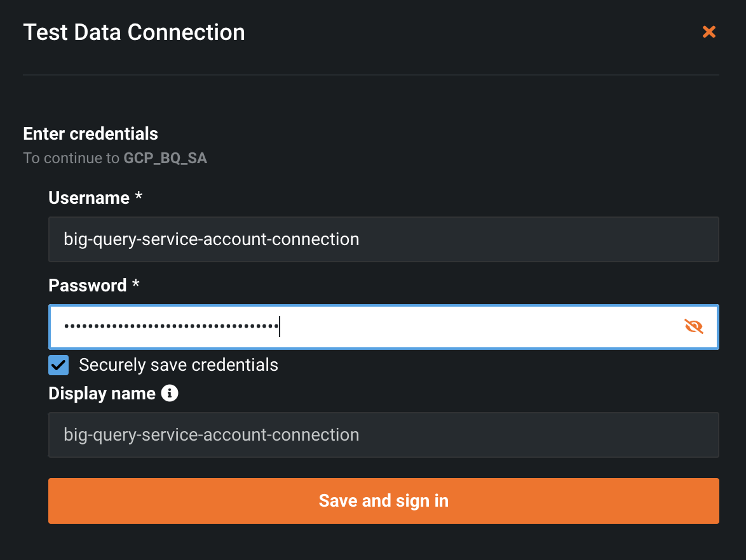Close the Test Data Connection dialog
Image resolution: width=746 pixels, height=560 pixels.
709,32
